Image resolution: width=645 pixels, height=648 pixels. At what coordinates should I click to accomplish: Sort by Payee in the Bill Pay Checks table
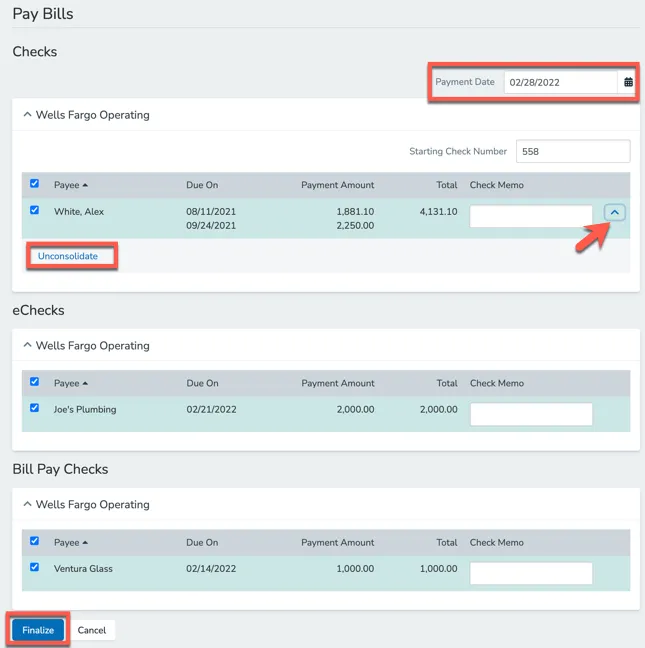(x=71, y=543)
